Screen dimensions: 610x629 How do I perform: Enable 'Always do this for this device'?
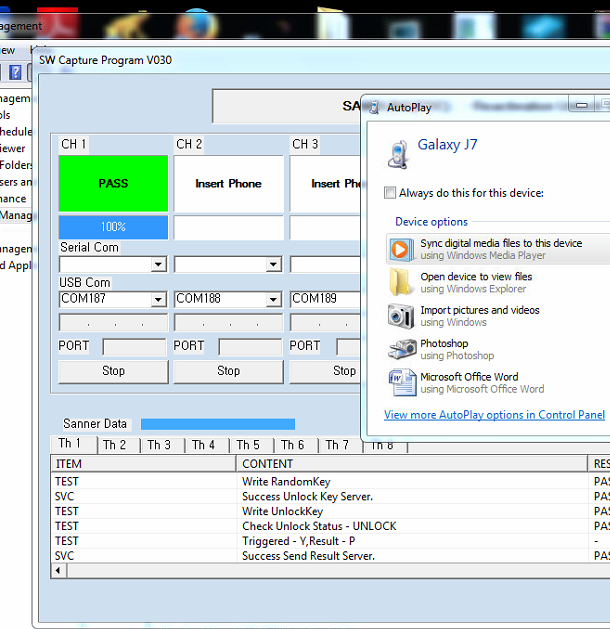click(390, 193)
